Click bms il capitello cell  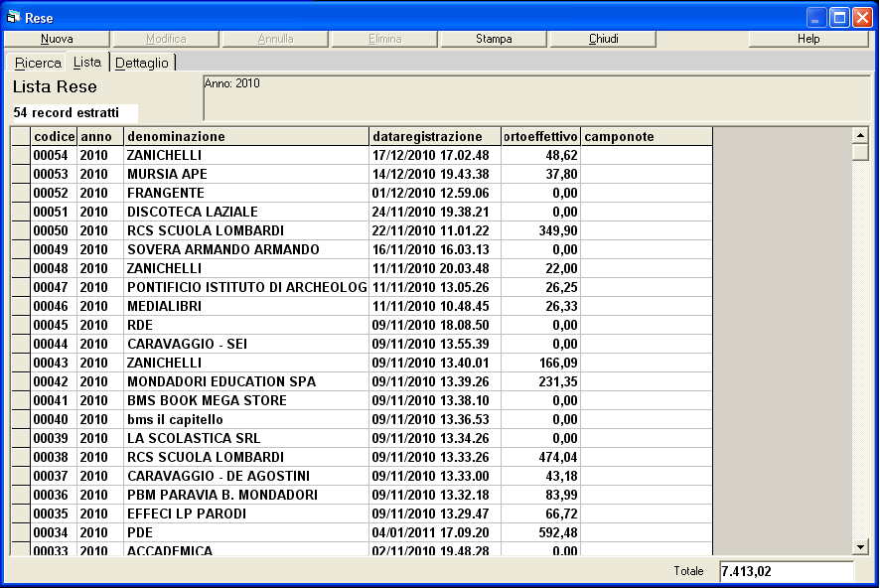(x=246, y=420)
